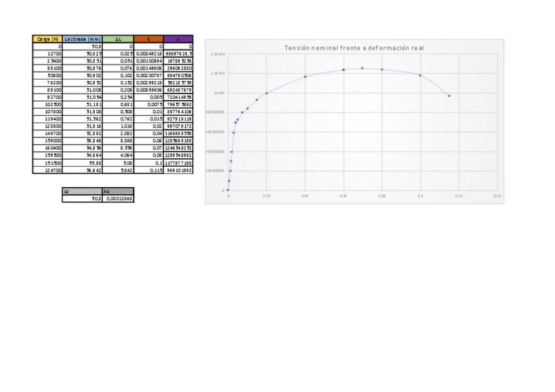
Task: Click the load cell 149700
Action: click(x=47, y=134)
